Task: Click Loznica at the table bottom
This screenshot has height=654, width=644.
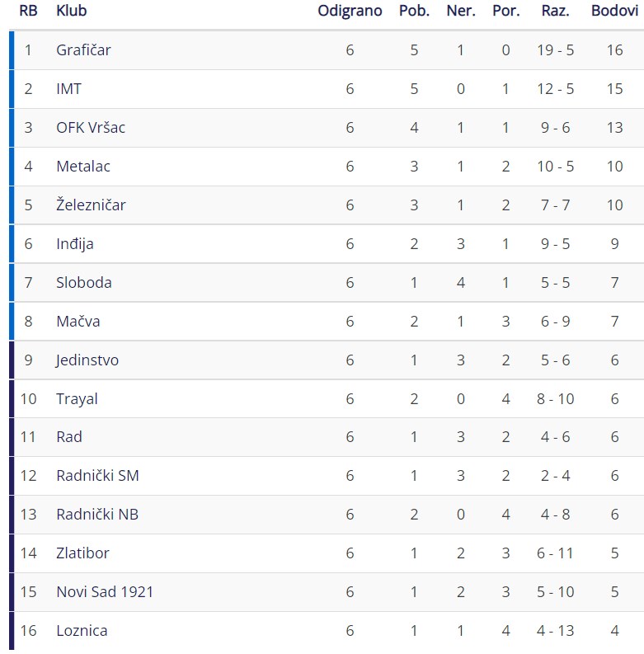Action: pyautogui.click(x=82, y=631)
